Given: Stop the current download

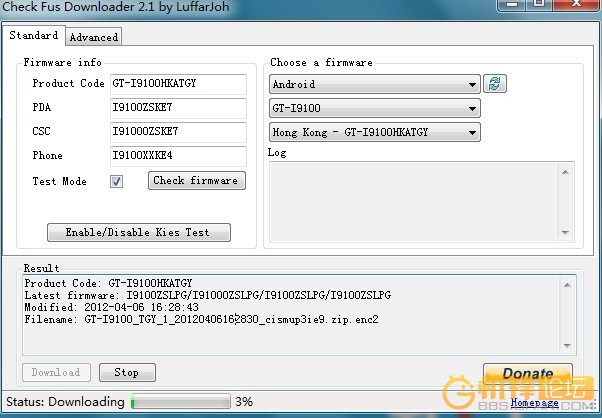Looking at the screenshot, I should pyautogui.click(x=127, y=373).
